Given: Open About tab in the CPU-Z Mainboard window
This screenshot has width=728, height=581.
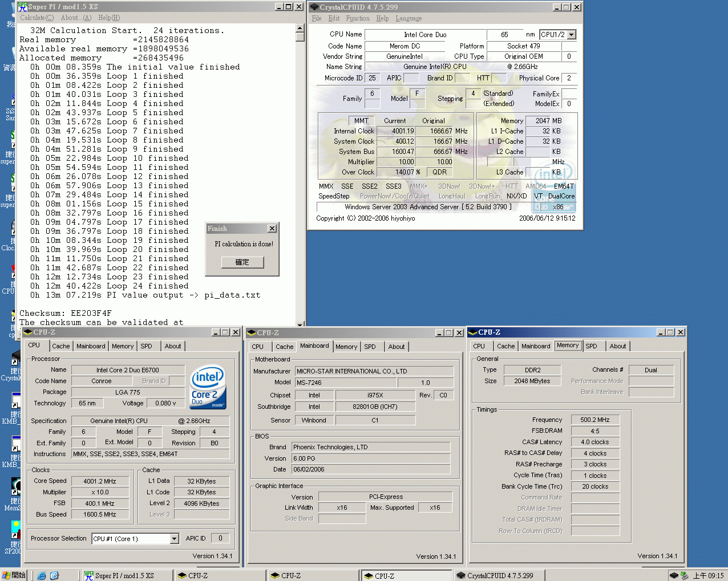Looking at the screenshot, I should pyautogui.click(x=397, y=347).
